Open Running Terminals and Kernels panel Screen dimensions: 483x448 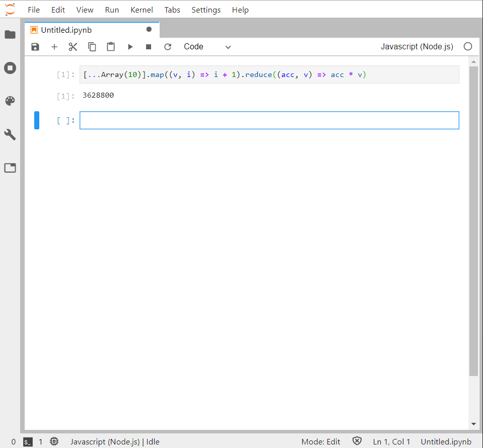[x=10, y=68]
